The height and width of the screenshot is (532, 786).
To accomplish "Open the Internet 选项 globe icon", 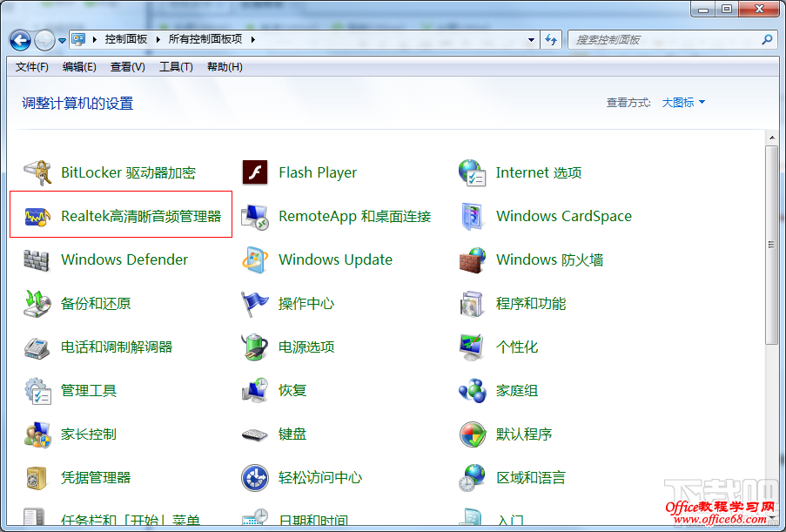I will point(472,172).
